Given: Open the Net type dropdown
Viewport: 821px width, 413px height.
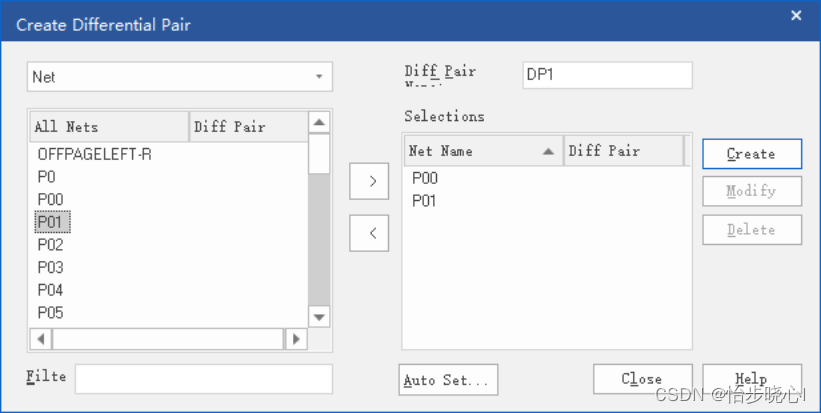Looking at the screenshot, I should (180, 77).
